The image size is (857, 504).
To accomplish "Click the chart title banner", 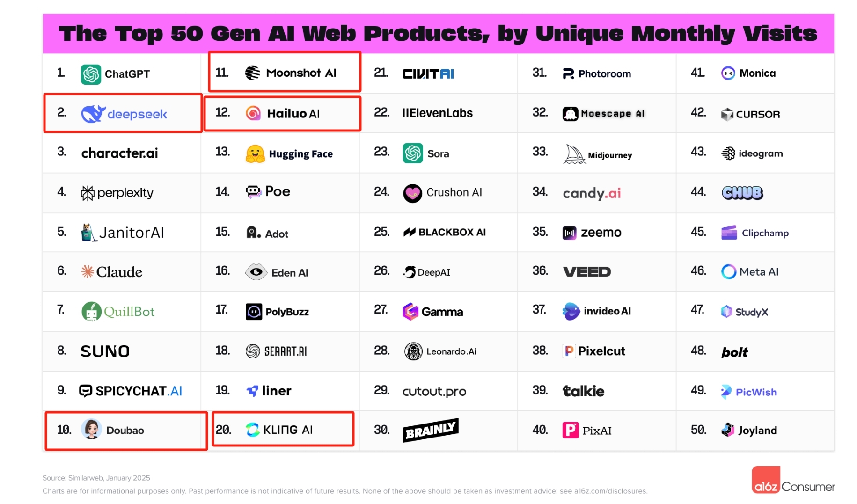I will tap(438, 34).
